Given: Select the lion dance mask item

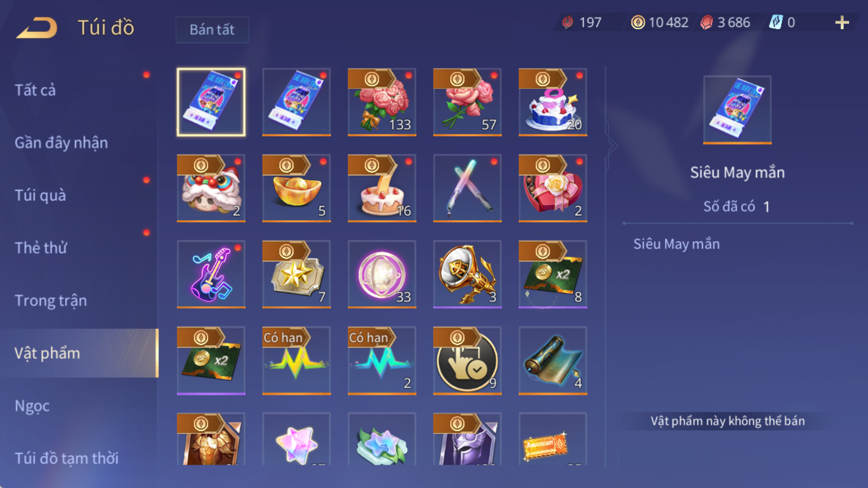Looking at the screenshot, I should pos(211,188).
